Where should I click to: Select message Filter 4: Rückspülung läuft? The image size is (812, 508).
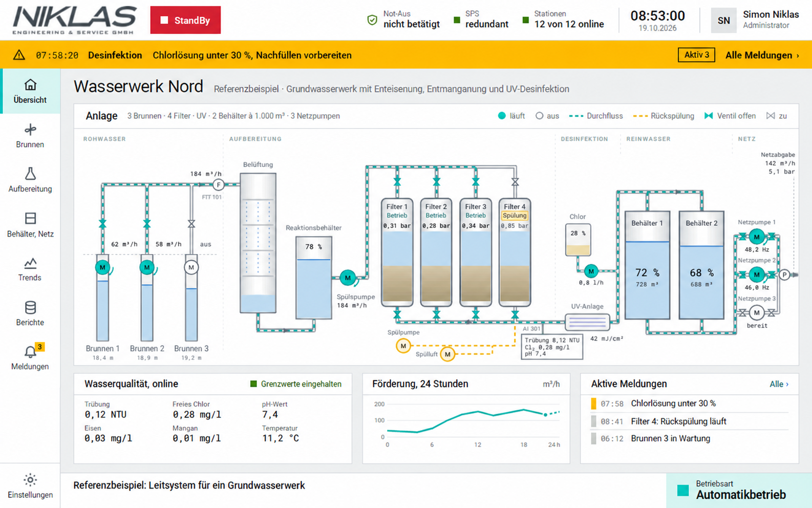(689, 421)
